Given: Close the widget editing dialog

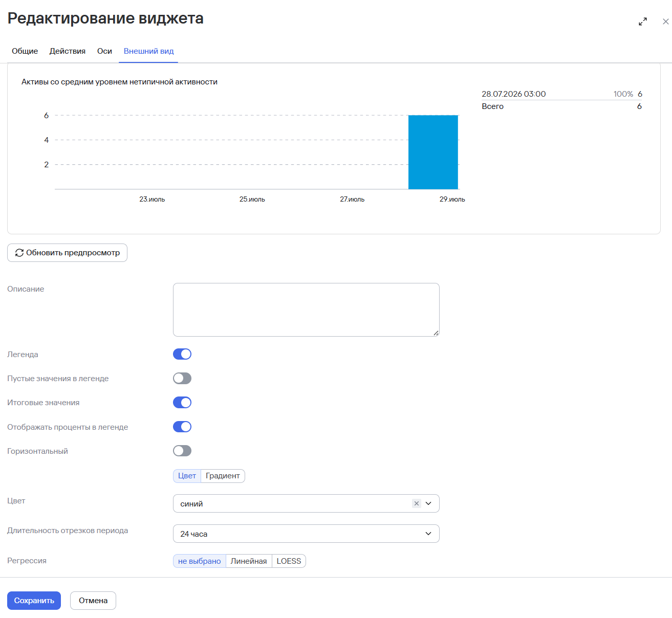Looking at the screenshot, I should 665,21.
